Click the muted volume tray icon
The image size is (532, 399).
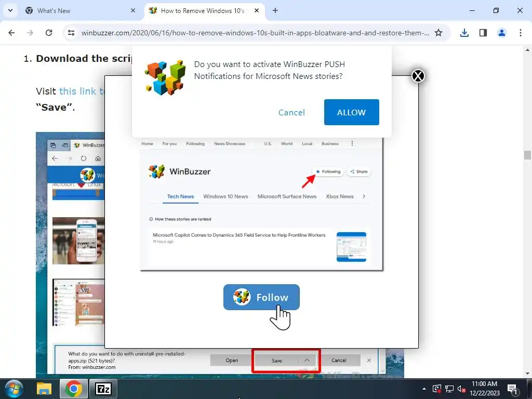(x=461, y=389)
